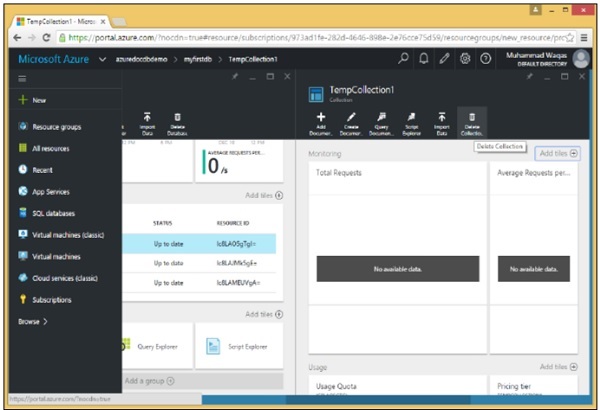The width and height of the screenshot is (600, 410).
Task: Click Import Data in TempCollection1 toolbar
Action: coord(442,123)
